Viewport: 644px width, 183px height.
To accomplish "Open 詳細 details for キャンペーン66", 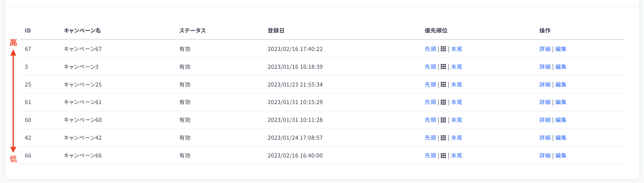I will click(545, 155).
